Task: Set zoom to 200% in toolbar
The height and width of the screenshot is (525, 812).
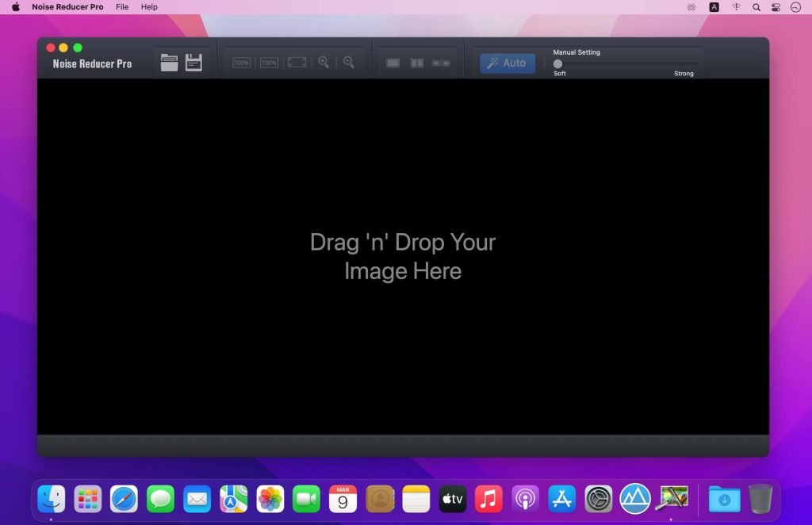Action: pos(242,63)
